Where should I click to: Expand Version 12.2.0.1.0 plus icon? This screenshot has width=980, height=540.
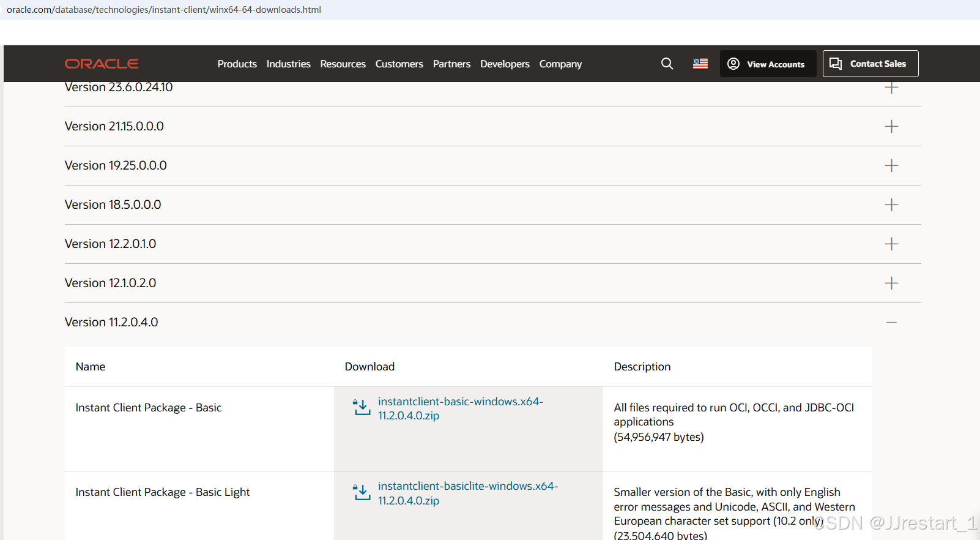tap(891, 244)
